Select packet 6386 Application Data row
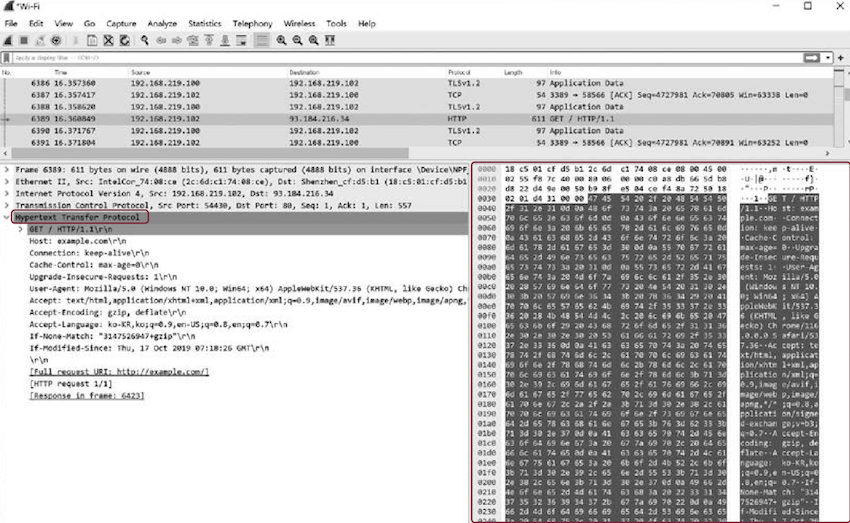The height and width of the screenshot is (523, 850). (x=417, y=83)
